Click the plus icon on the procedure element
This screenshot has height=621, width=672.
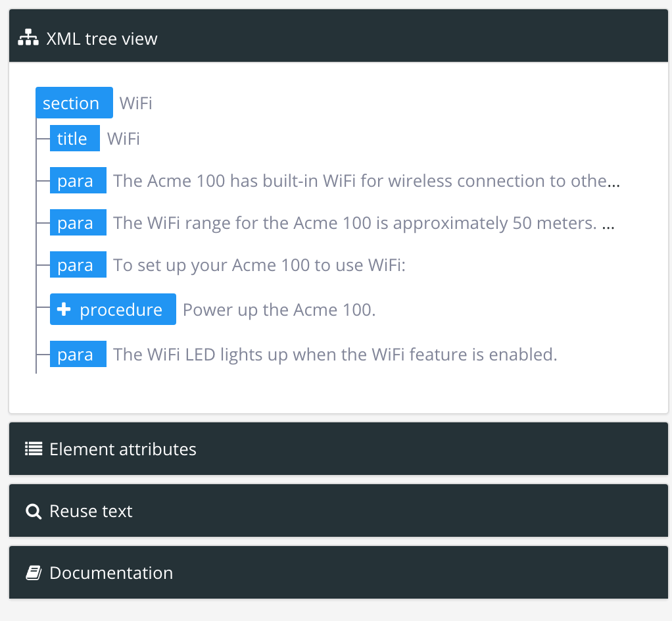[x=64, y=309]
